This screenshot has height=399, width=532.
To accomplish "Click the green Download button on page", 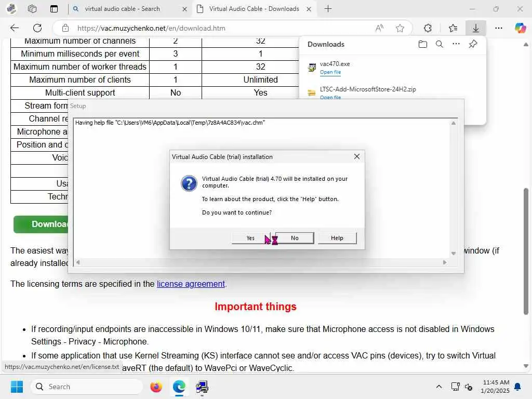I will pyautogui.click(x=41, y=224).
